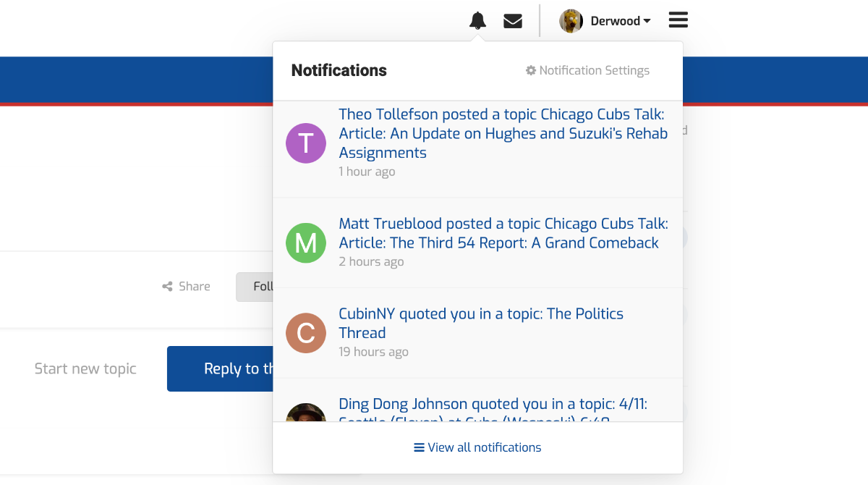Viewport: 868px width, 485px height.
Task: Open the Hughes and Suzuki rehab notification
Action: pos(503,133)
